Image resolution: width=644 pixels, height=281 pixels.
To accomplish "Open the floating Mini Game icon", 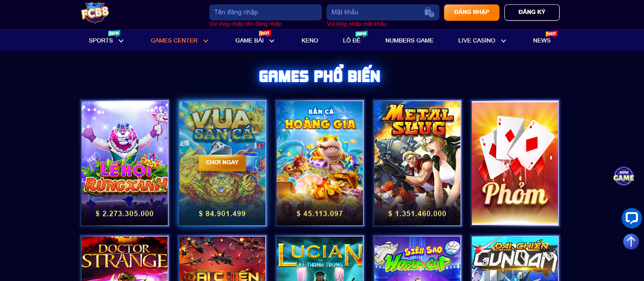I will (x=623, y=176).
